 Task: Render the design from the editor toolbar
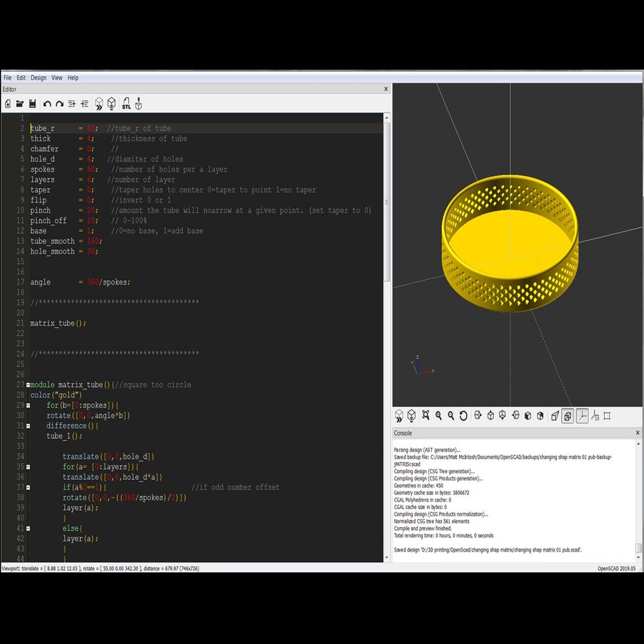111,104
